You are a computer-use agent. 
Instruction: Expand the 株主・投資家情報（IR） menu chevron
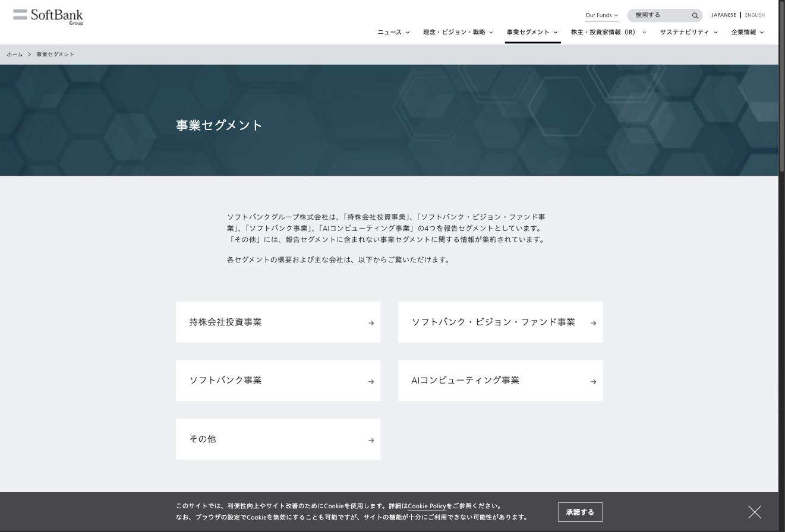click(x=644, y=33)
